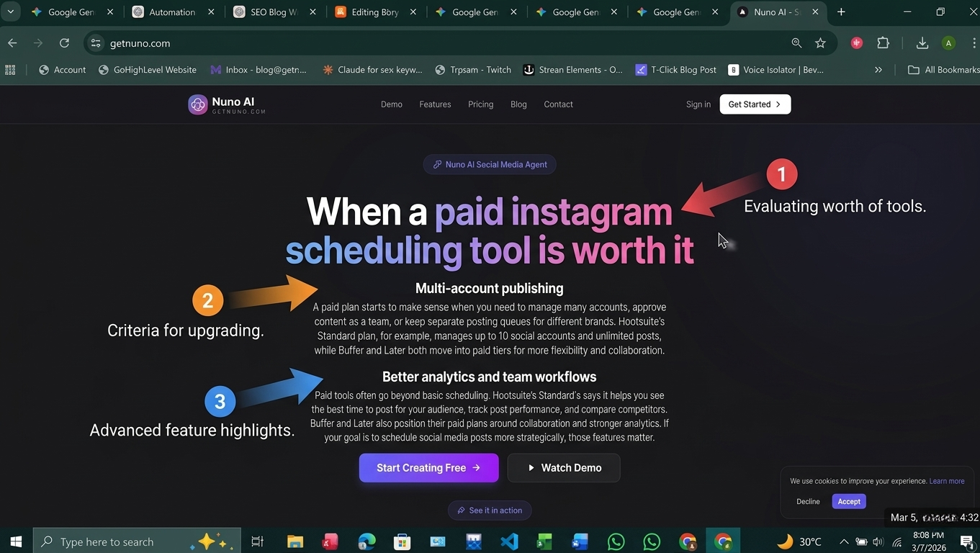Click the zoom magnifier icon in address bar
980x553 pixels.
point(796,43)
